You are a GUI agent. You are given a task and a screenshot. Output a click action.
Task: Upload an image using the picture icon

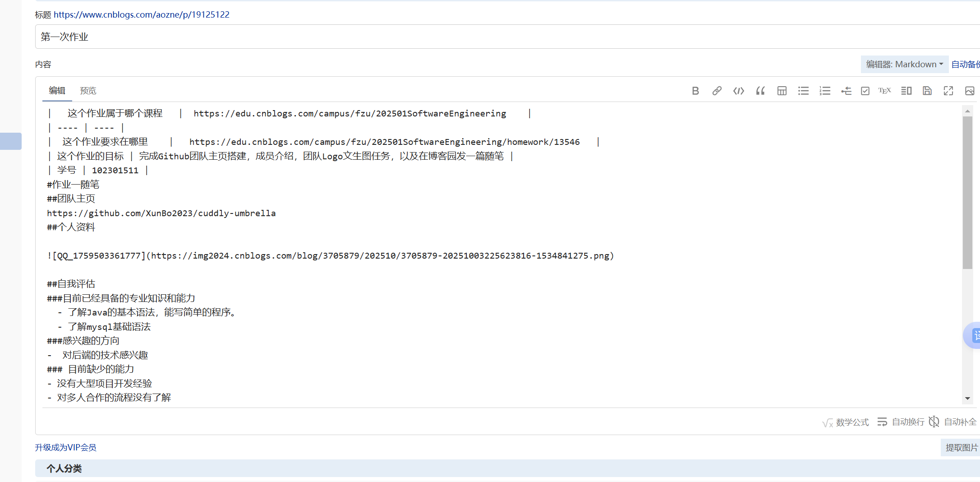pyautogui.click(x=970, y=91)
